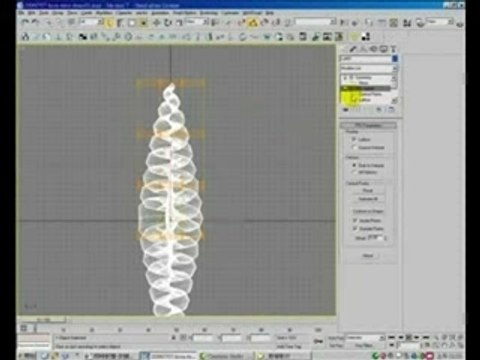The image size is (480, 360).
Task: Click the Conform to Shape button
Action: point(368,211)
